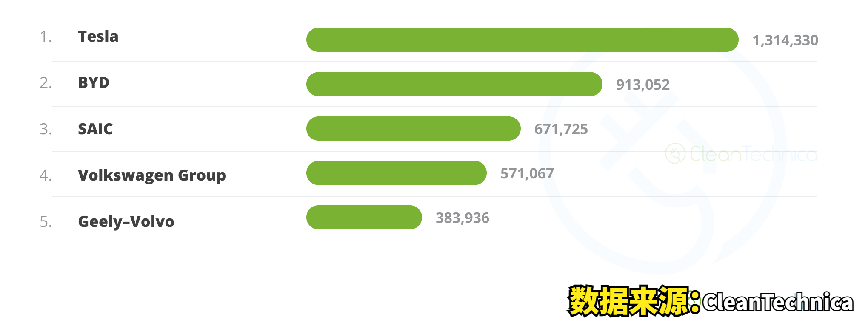The width and height of the screenshot is (868, 334).
Task: Click the 913,052 value
Action: (x=643, y=85)
